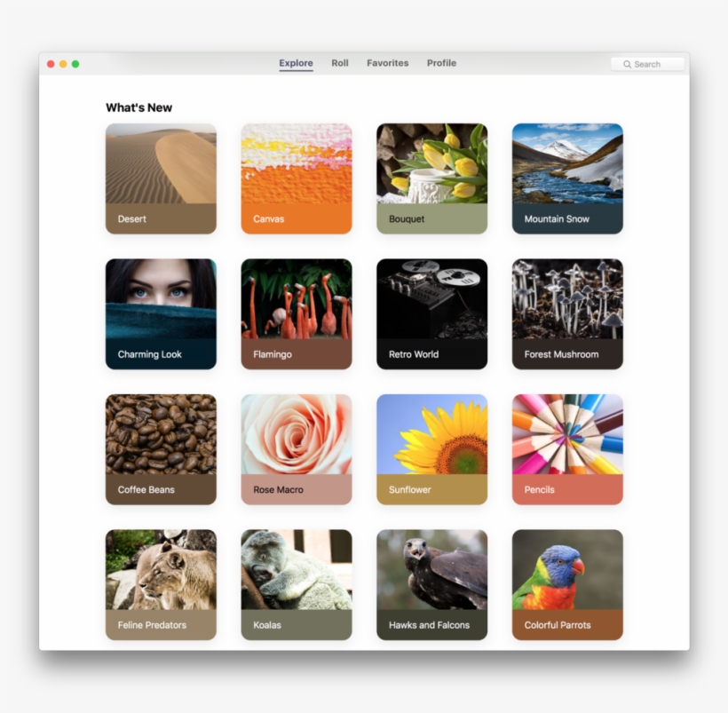Screen dimensions: 728x713
Task: View the Sunflower photos
Action: point(431,448)
